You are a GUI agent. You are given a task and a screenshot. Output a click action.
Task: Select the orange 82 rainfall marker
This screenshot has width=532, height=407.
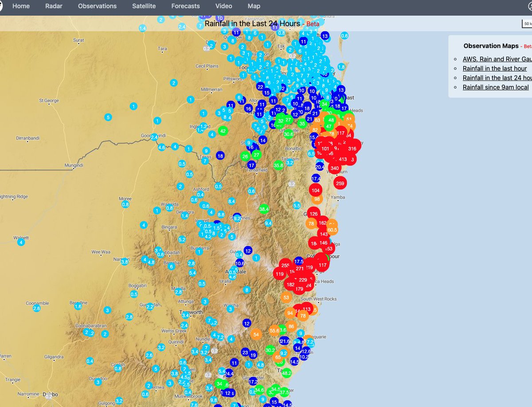click(x=316, y=130)
